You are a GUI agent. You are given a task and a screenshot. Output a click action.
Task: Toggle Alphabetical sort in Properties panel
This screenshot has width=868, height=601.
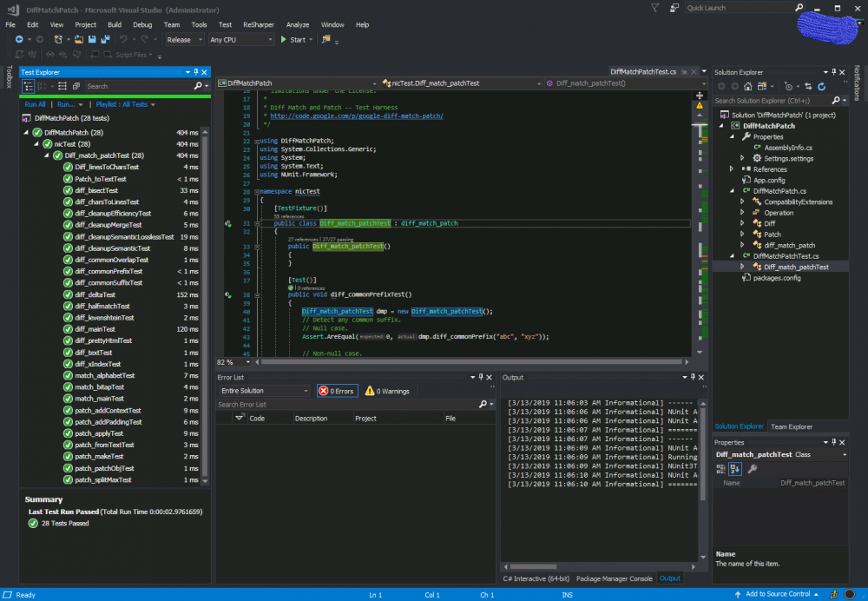click(734, 469)
